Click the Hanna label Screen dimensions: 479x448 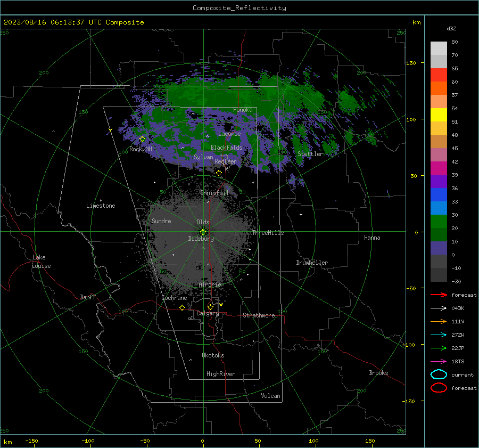tap(372, 238)
